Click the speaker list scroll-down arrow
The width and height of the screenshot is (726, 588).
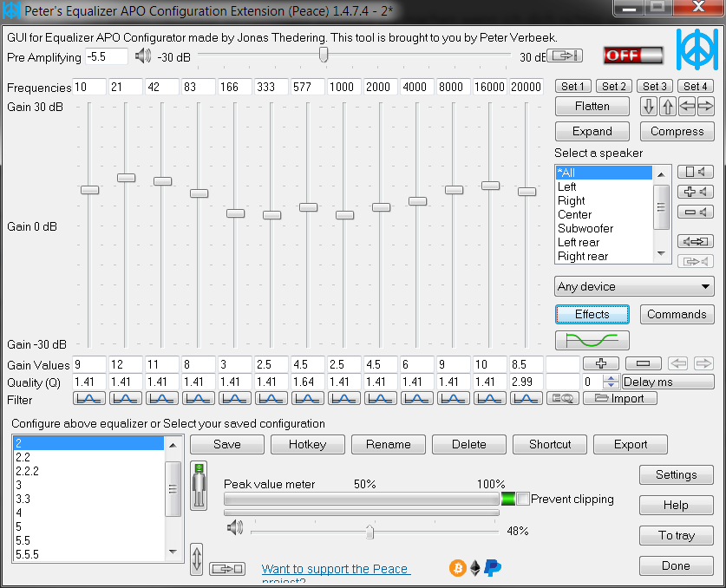coord(661,254)
